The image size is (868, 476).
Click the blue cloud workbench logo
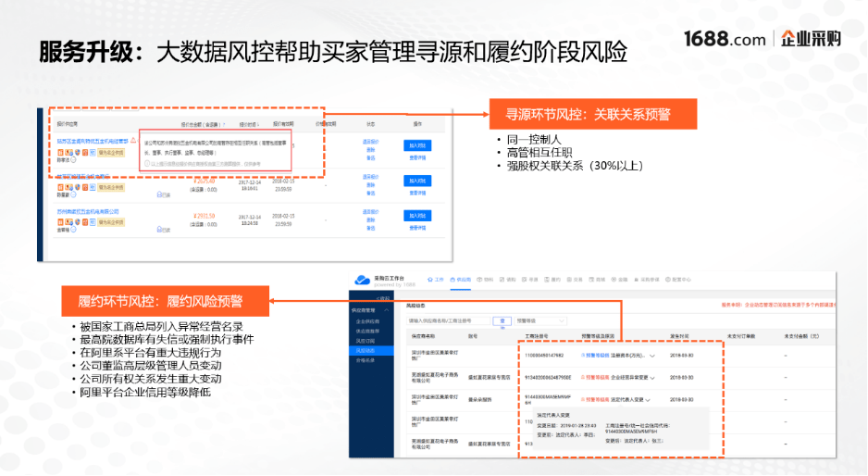pos(362,280)
